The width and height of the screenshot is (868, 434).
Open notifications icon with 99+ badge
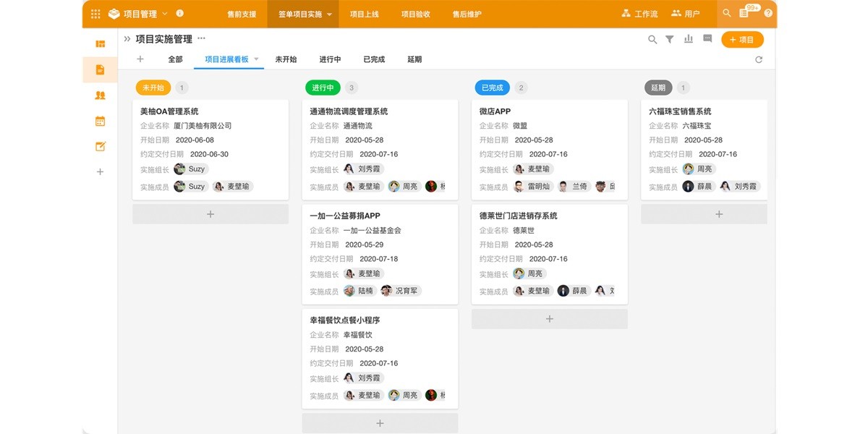click(x=745, y=14)
